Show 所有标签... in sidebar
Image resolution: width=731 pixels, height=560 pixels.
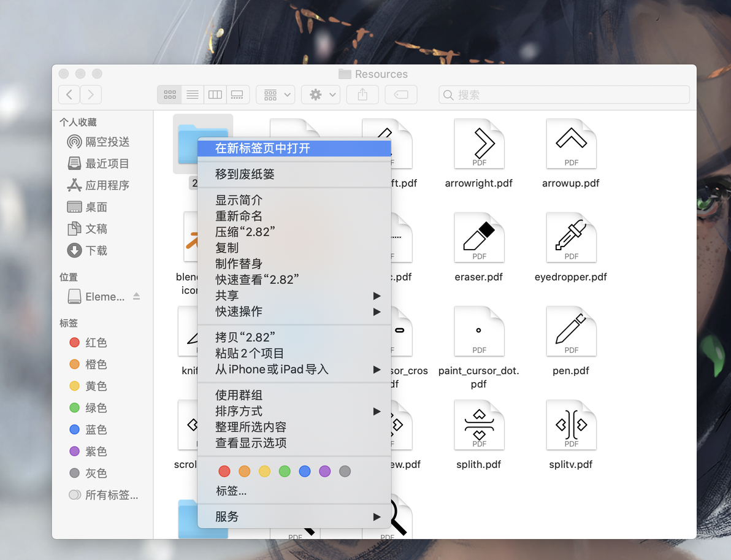pos(104,495)
